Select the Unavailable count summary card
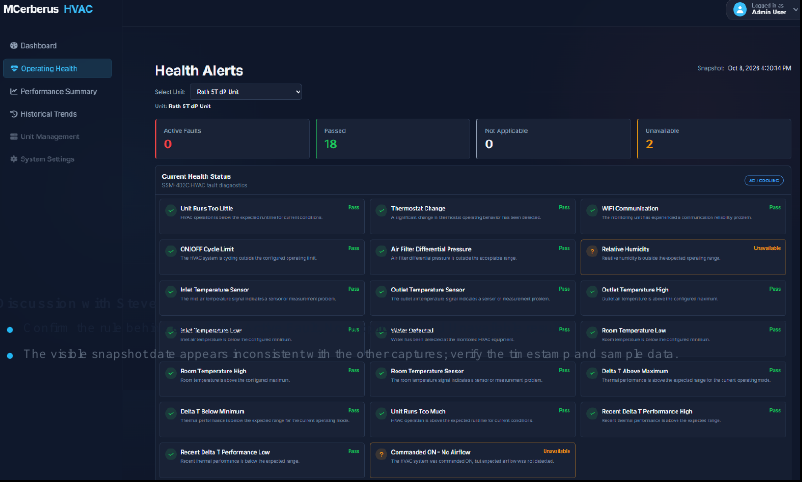The width and height of the screenshot is (802, 482). 714,139
